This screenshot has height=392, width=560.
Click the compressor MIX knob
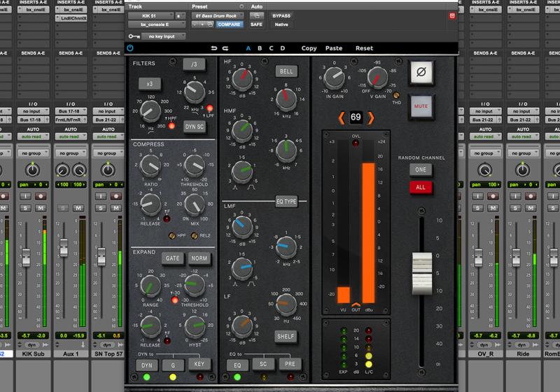pos(195,204)
